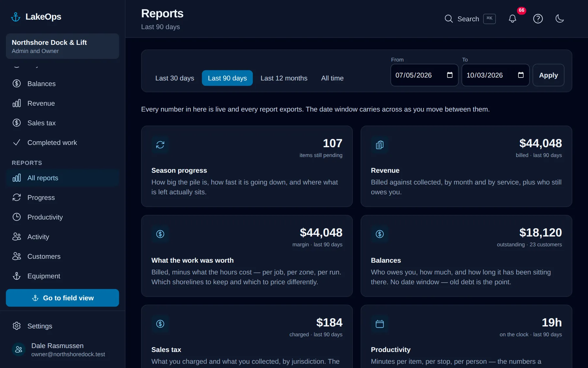This screenshot has height=368, width=588.
Task: Choose the All time range
Action: pos(332,78)
